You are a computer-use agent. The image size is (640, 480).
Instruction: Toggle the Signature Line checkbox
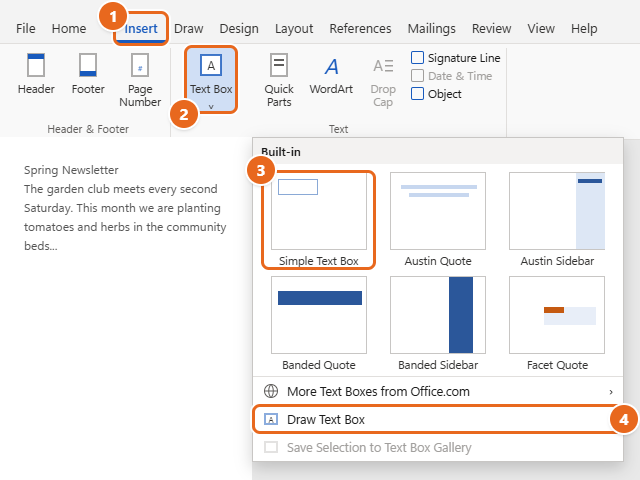(417, 58)
